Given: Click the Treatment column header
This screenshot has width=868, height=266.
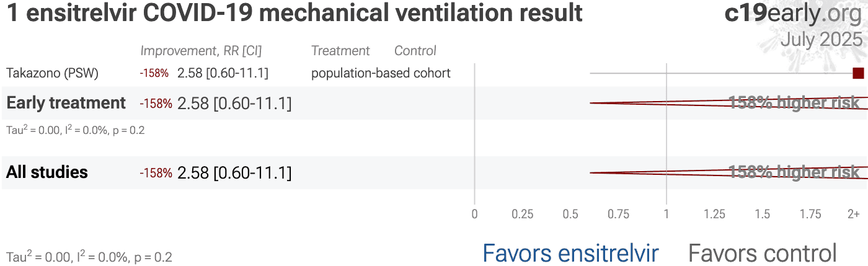Looking at the screenshot, I should (x=340, y=51).
